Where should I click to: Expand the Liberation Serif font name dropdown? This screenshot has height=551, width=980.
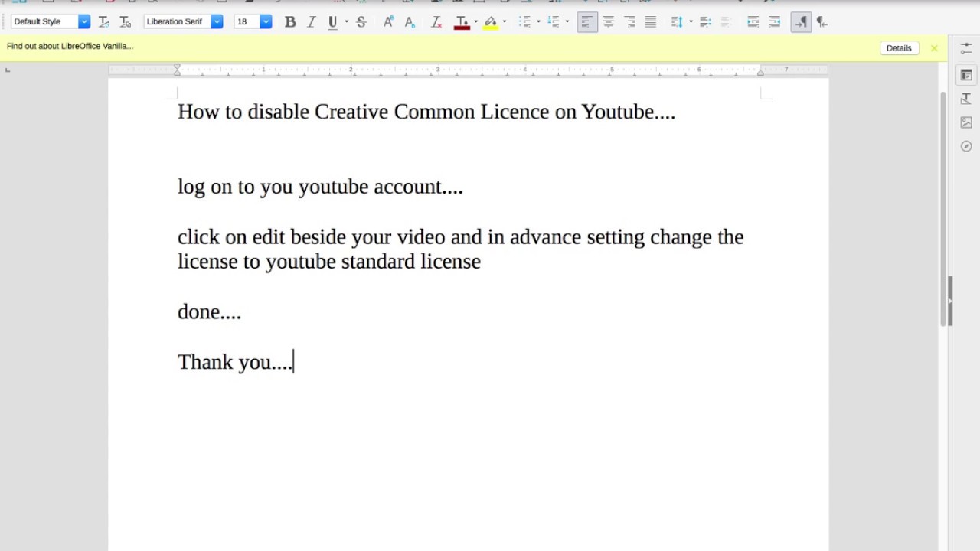(x=217, y=22)
